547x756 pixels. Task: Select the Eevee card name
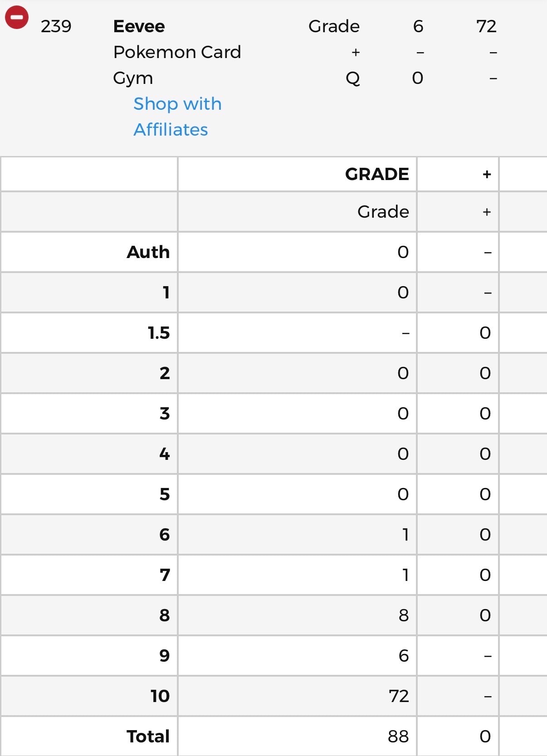(x=139, y=26)
